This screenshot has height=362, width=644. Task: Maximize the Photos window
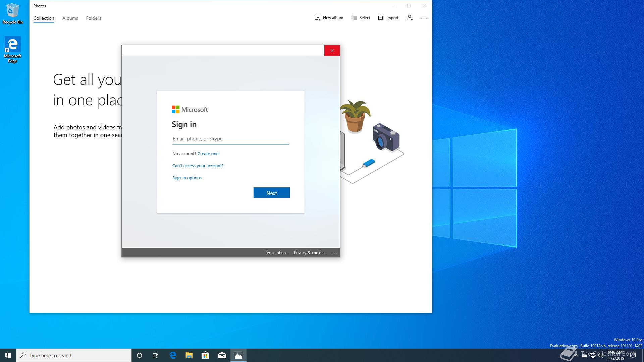click(x=409, y=6)
